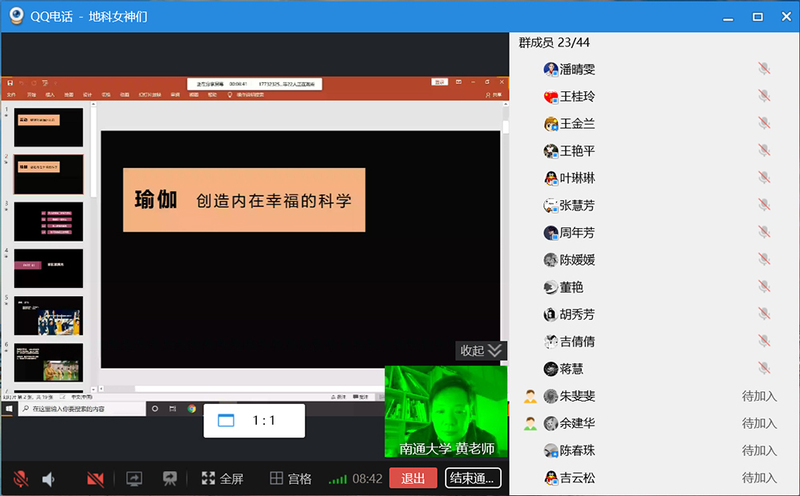Click 待加入 status next to 朱斐斐
This screenshot has width=800, height=496.
759,396
